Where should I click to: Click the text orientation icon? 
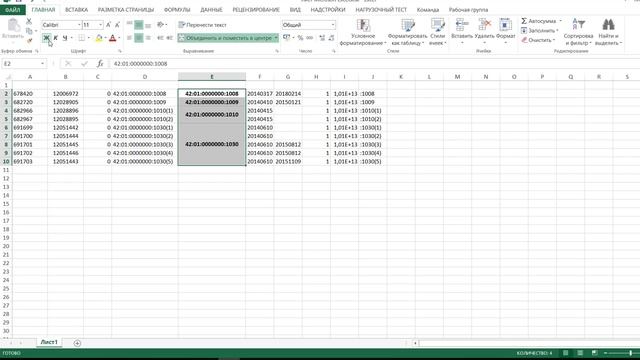(x=160, y=25)
